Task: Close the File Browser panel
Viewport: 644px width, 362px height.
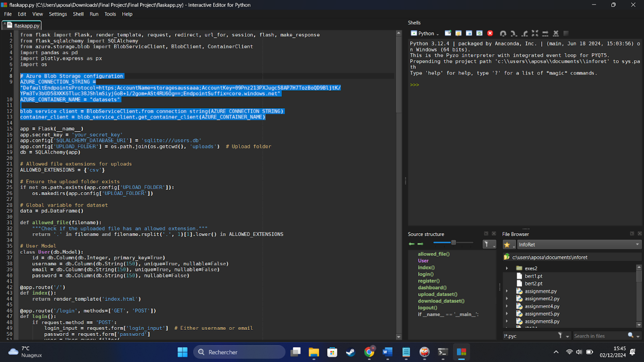Action: 639,234
